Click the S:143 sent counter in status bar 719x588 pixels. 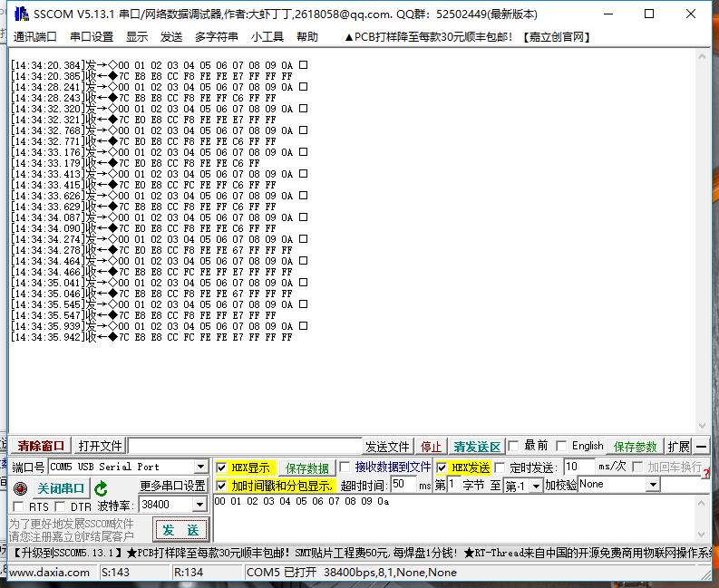click(x=115, y=573)
